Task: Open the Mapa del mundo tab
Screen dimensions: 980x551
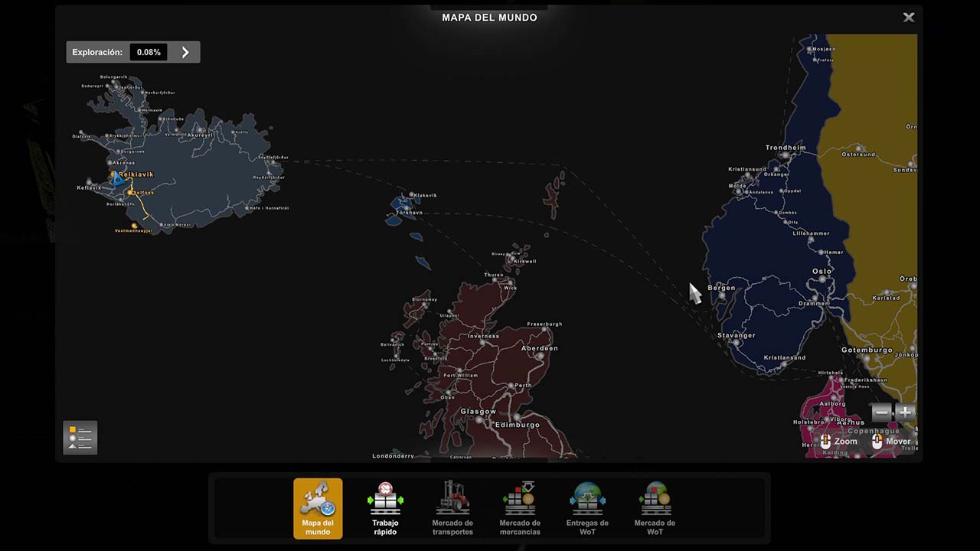Action: click(x=318, y=508)
